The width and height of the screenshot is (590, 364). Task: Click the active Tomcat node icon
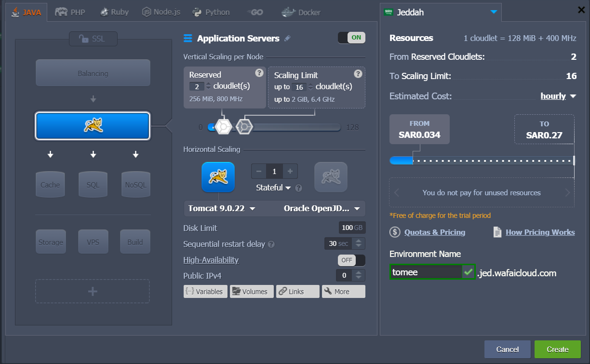click(218, 177)
